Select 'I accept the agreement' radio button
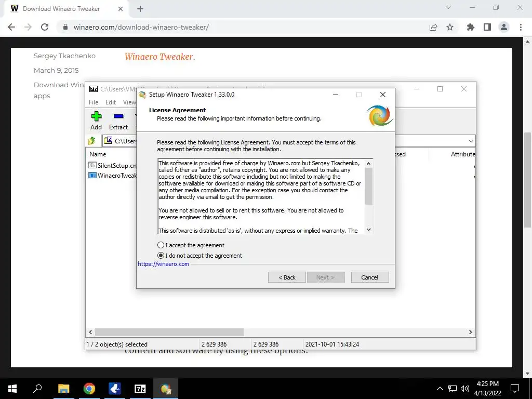 tap(161, 245)
